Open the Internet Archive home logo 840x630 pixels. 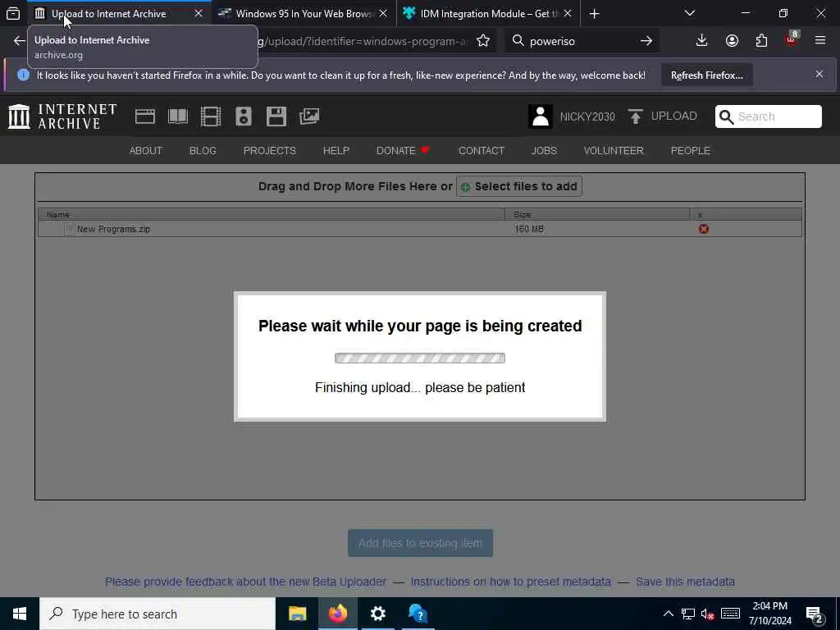point(62,116)
